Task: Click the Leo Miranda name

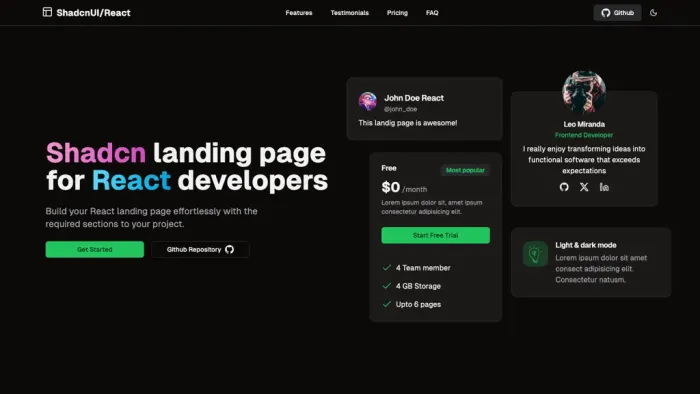Action: [x=584, y=124]
